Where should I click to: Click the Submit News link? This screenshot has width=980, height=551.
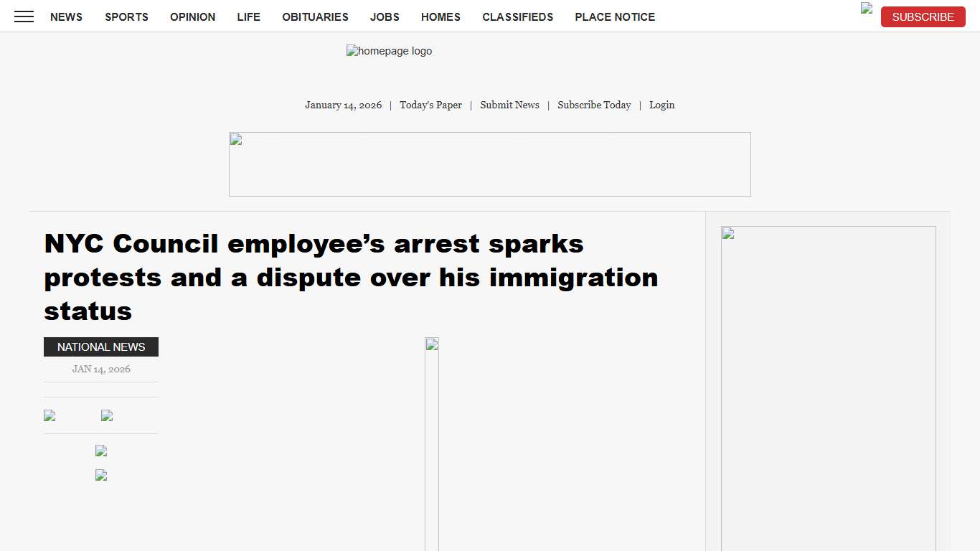click(509, 105)
